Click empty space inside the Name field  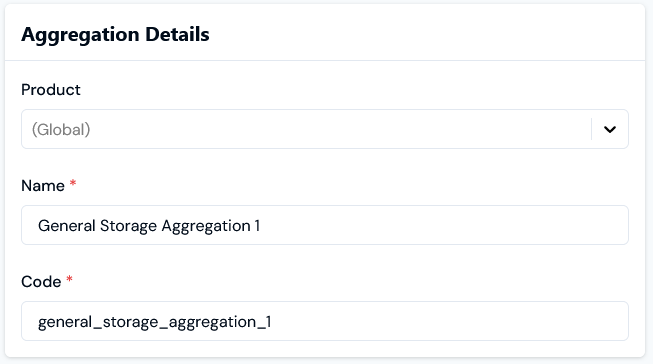(441, 225)
